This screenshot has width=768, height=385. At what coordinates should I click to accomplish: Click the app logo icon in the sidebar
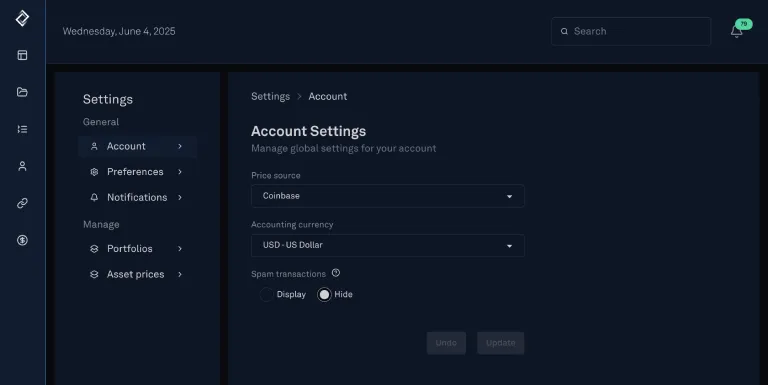(x=22, y=19)
